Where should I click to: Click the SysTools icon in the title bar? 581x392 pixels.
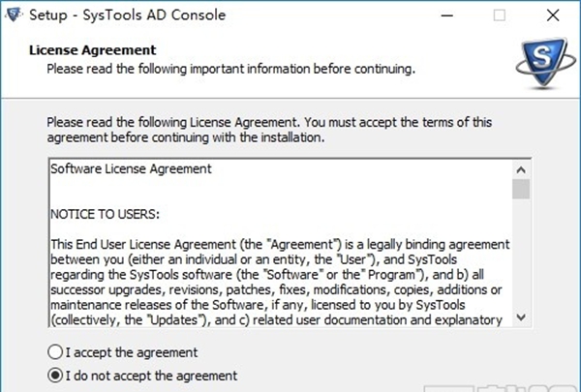point(14,15)
